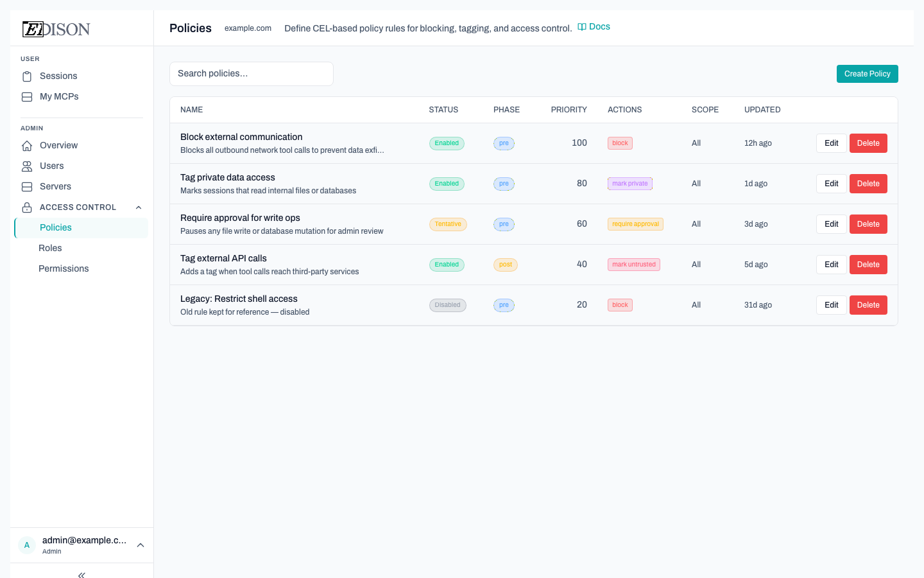Image resolution: width=924 pixels, height=578 pixels.
Task: Toggle the Disabled status on Legacy shell policy
Action: [447, 304]
